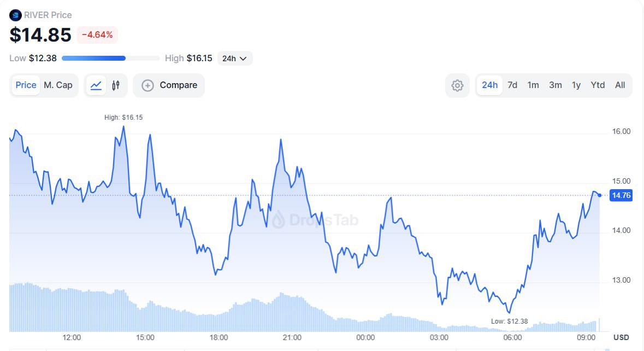Image resolution: width=644 pixels, height=351 pixels.
Task: Click the Low-High price range bar
Action: 111,58
